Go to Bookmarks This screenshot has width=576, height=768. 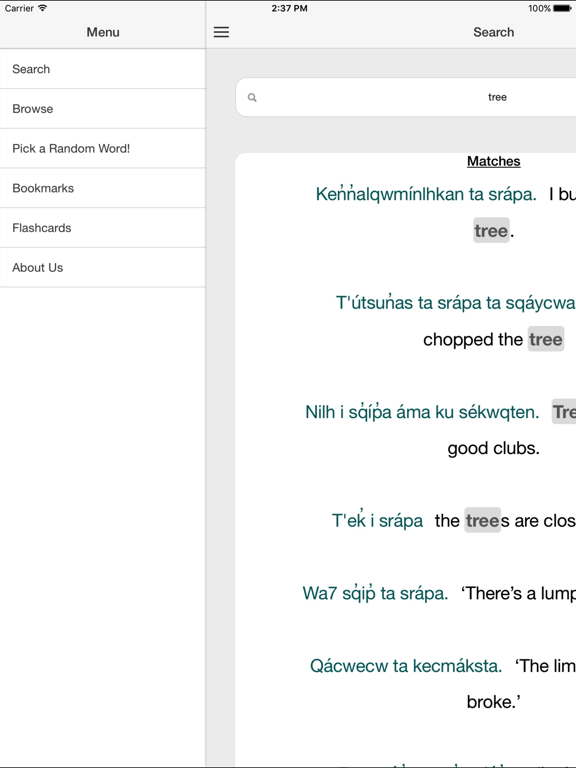(x=103, y=188)
